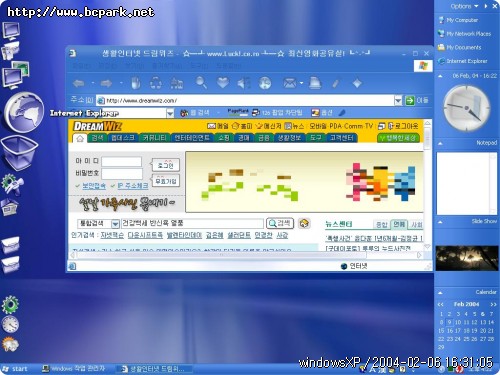Click the 아이디 input field
Viewport: 500px width, 375px height.
tap(121, 162)
